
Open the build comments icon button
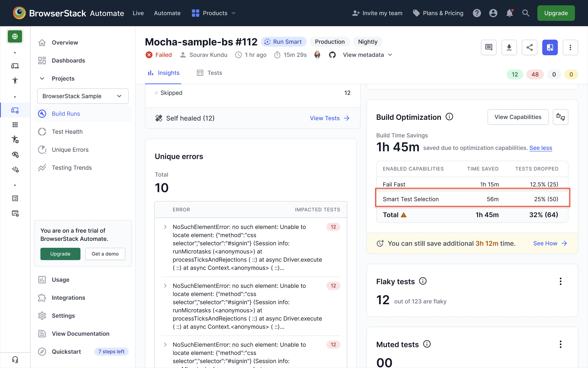coord(489,47)
